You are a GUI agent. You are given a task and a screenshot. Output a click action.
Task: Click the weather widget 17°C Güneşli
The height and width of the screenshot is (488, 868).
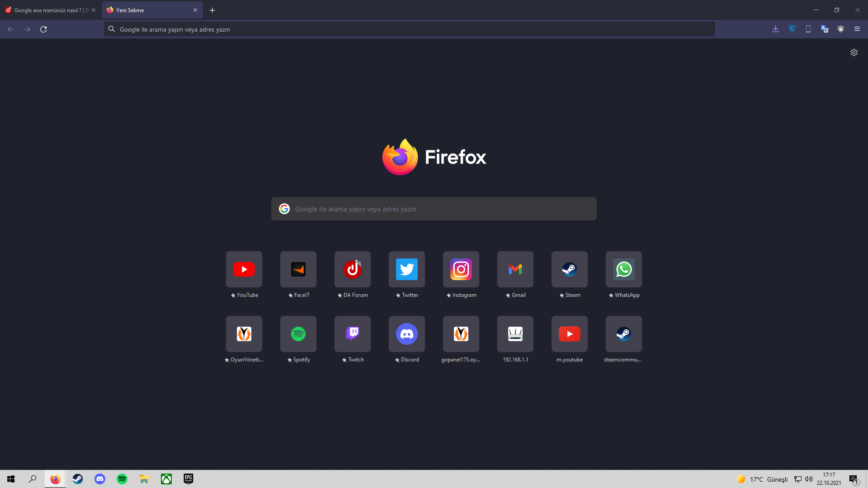tap(762, 479)
